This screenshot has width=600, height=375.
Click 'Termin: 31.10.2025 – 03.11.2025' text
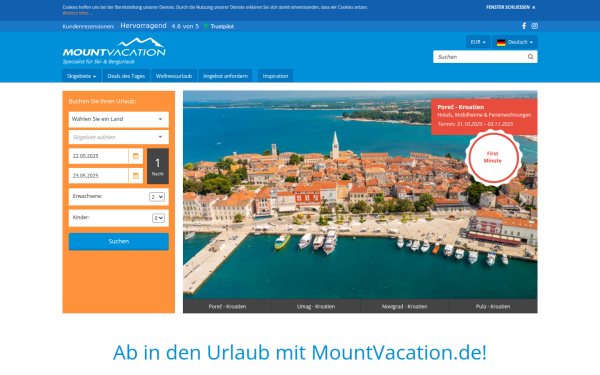pyautogui.click(x=475, y=124)
